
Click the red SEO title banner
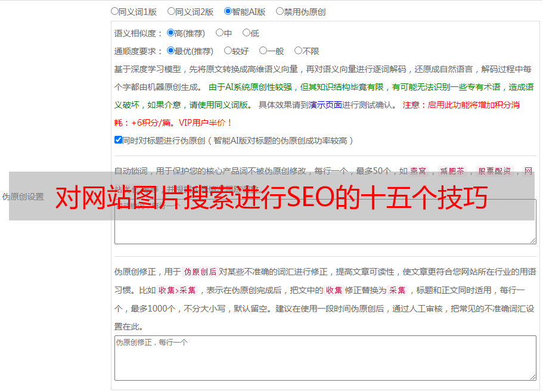point(272,197)
